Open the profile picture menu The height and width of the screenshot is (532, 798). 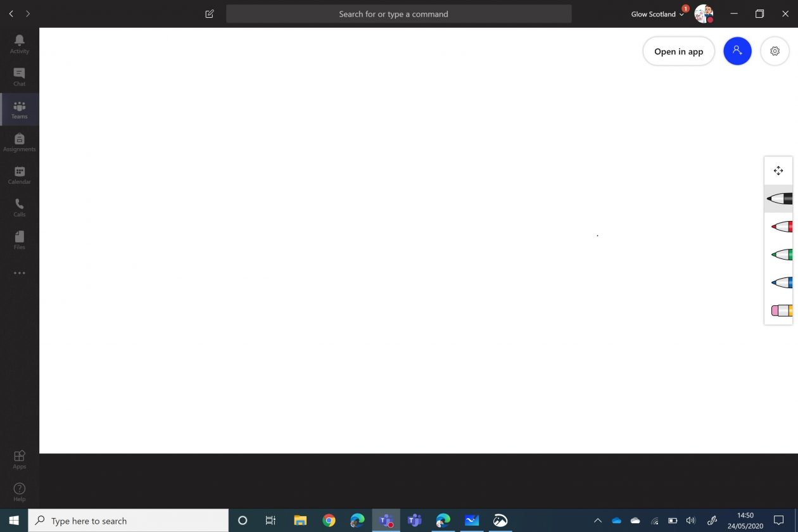click(x=704, y=13)
